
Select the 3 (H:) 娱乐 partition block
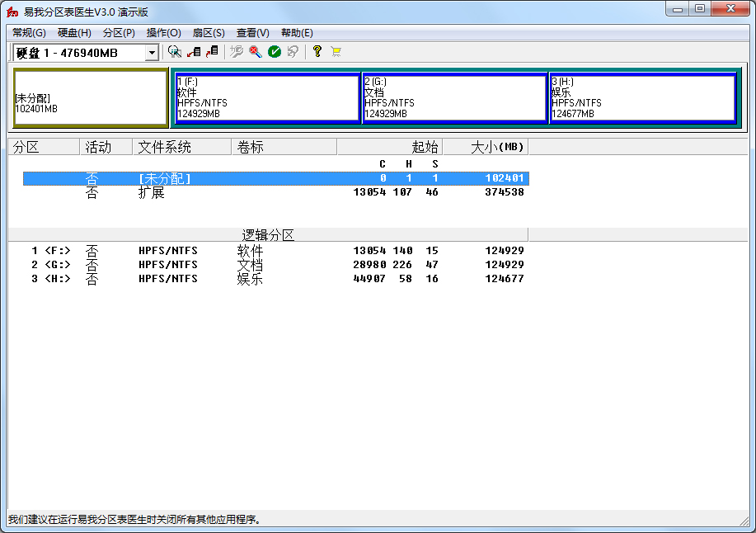click(x=642, y=97)
